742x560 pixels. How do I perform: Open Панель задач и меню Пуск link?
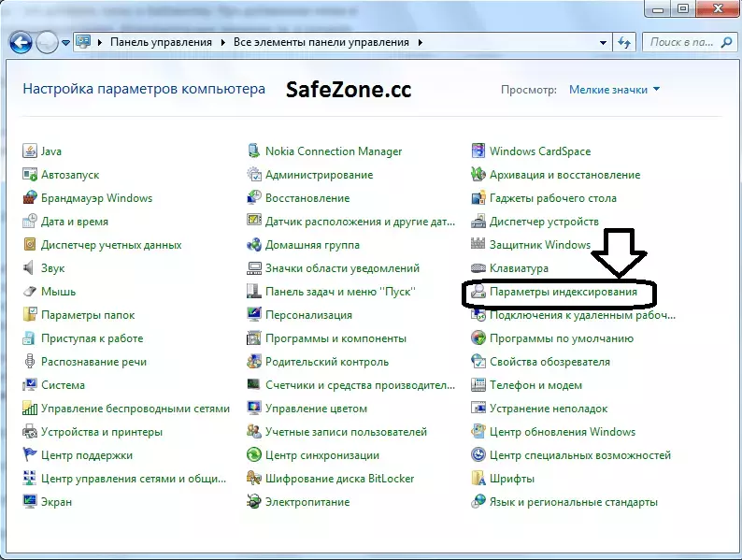point(340,291)
